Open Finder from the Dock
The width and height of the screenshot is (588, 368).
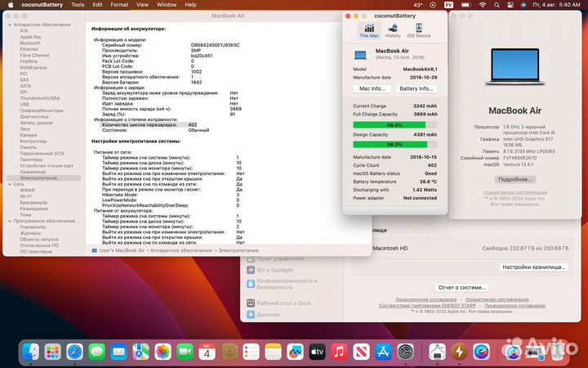[30, 352]
